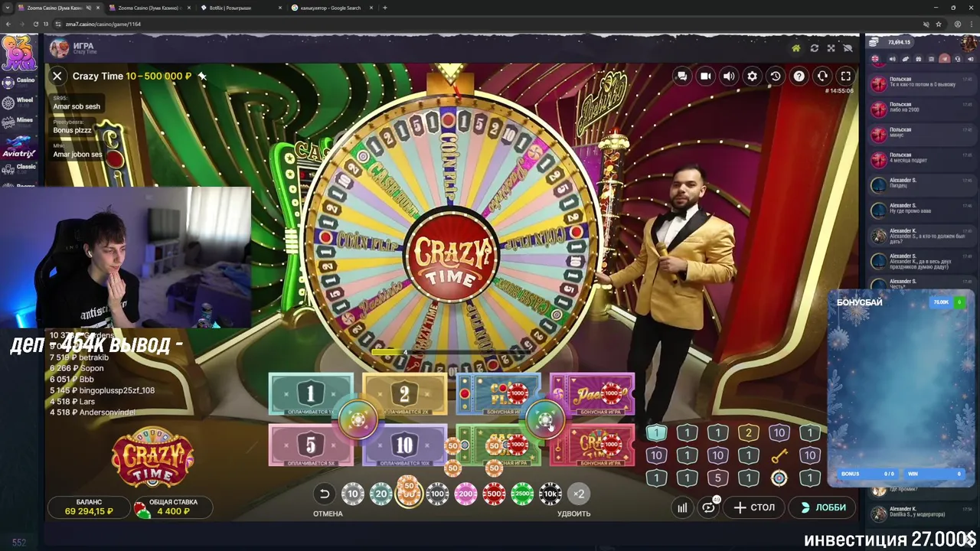This screenshot has height=551, width=980.
Task: Undo last bet with Отмена arrow
Action: (325, 494)
